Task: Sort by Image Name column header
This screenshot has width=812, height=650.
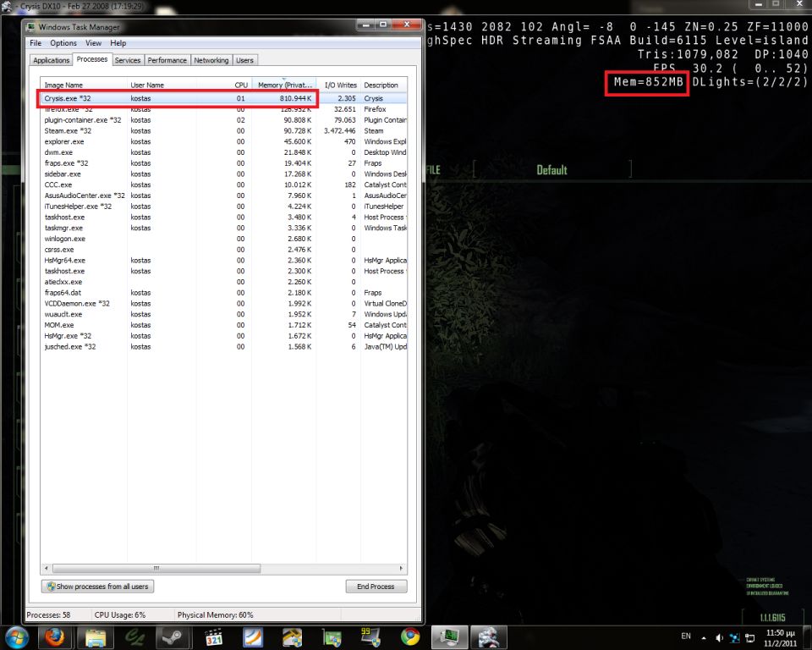Action: pyautogui.click(x=84, y=85)
